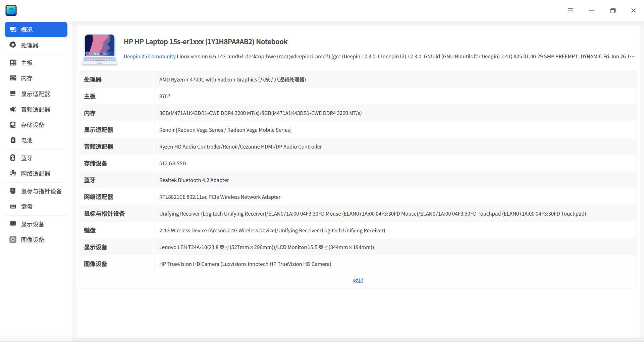Open the 网络适配器 network icon in sidebar

pos(13,173)
